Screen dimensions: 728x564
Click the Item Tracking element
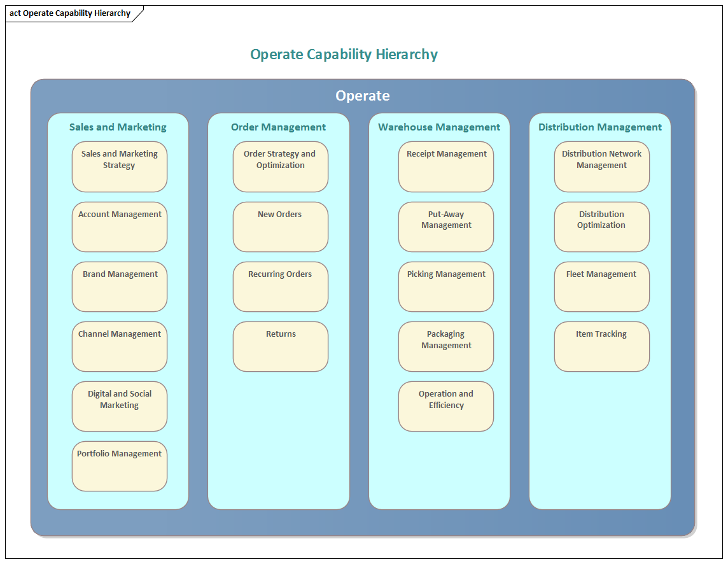point(601,346)
